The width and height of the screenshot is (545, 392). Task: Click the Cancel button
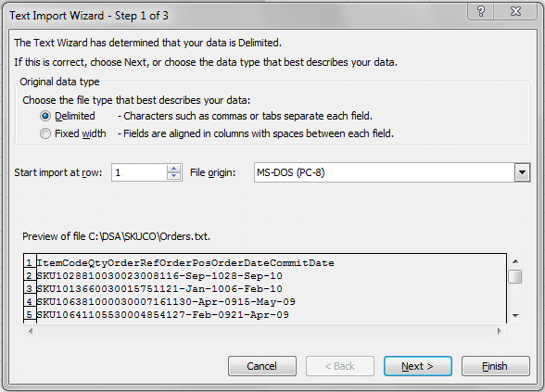(x=262, y=366)
